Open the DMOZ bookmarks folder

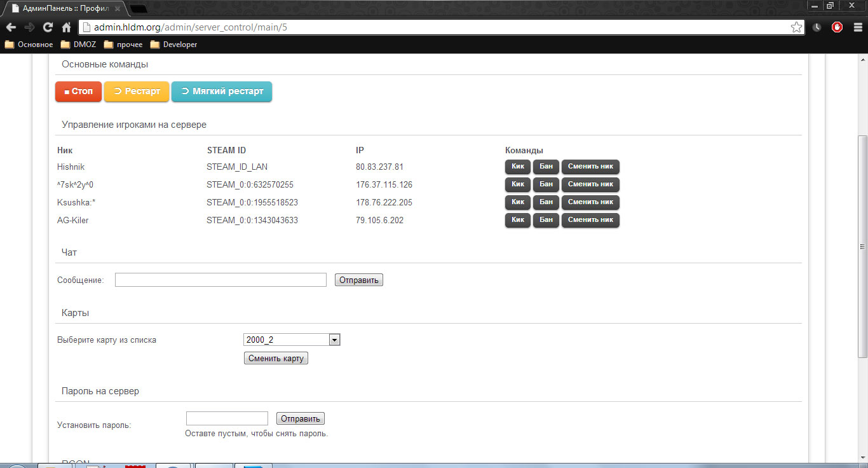coord(78,45)
